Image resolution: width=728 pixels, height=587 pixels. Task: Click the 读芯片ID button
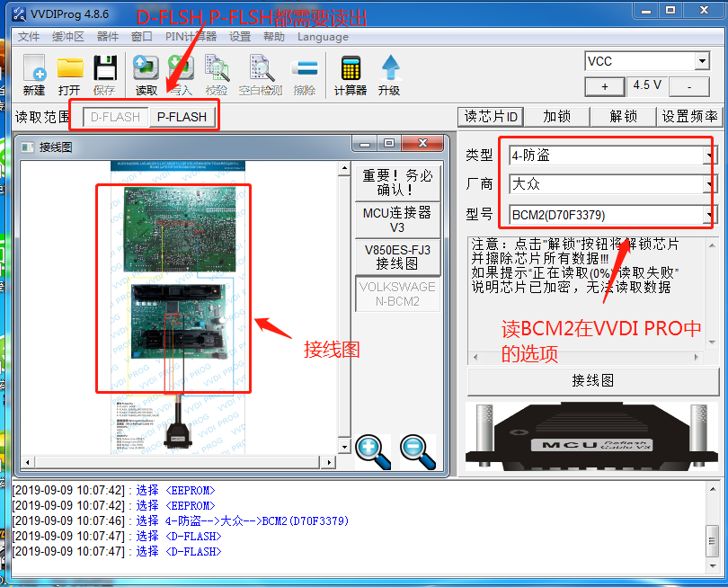pyautogui.click(x=491, y=117)
